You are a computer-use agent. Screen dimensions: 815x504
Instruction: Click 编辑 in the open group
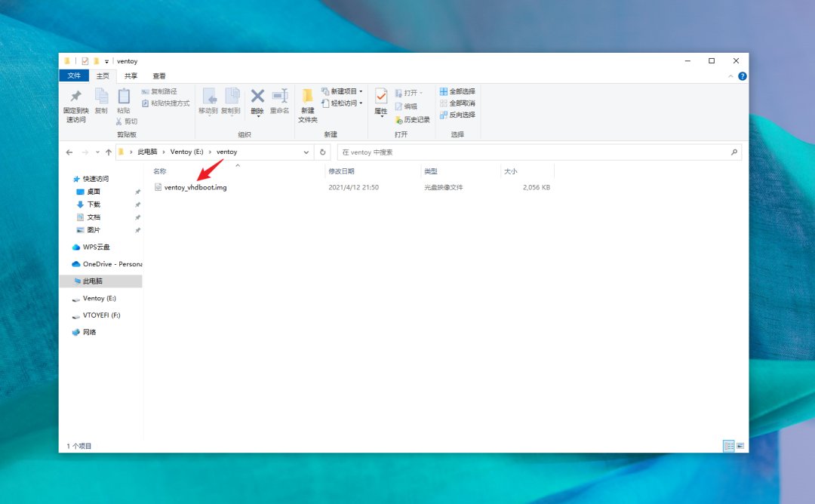click(406, 106)
